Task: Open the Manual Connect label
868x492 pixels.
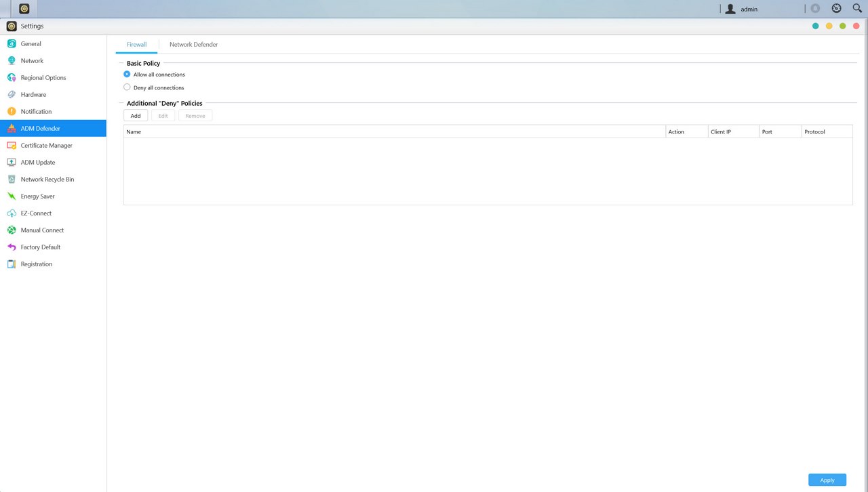Action: point(42,230)
